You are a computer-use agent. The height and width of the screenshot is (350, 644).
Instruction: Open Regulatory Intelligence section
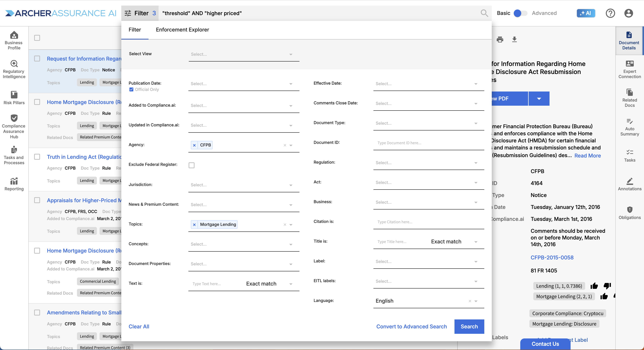(x=14, y=69)
